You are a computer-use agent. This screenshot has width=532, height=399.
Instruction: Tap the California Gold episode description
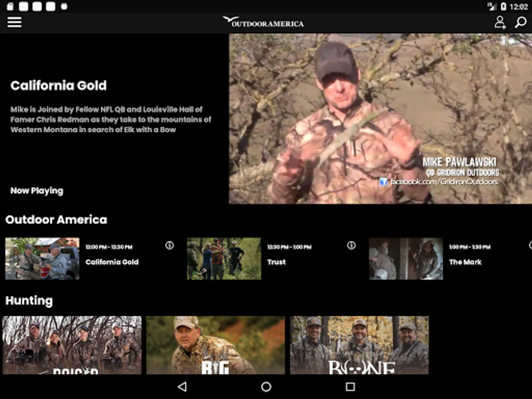tap(111, 119)
